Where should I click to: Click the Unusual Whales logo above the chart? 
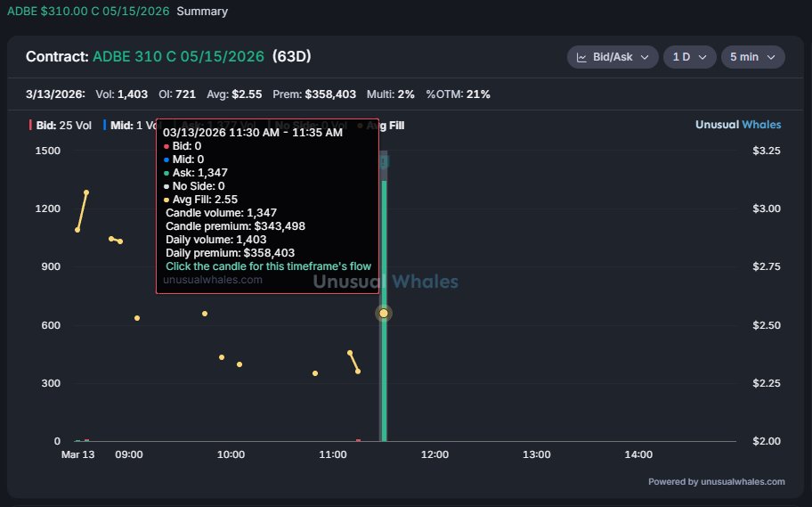coord(738,125)
